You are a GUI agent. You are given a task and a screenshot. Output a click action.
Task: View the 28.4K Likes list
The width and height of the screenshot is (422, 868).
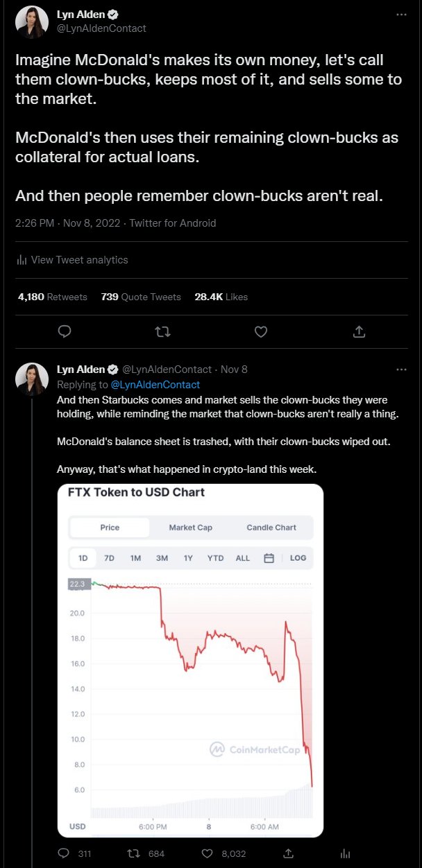(221, 297)
